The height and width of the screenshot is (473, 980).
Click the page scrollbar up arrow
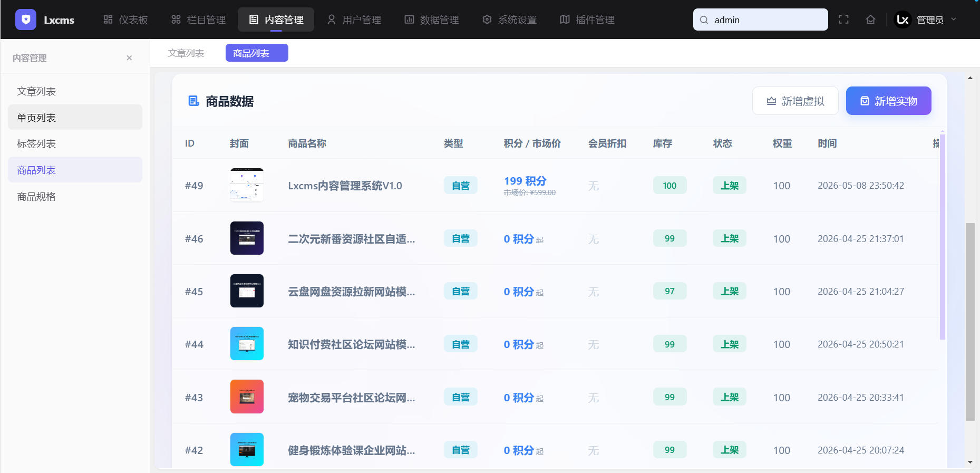click(x=970, y=78)
